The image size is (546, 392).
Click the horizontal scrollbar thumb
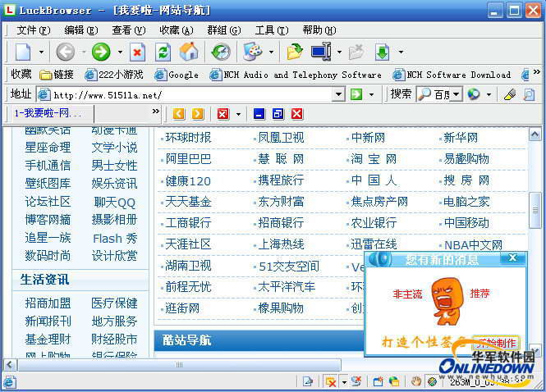pyautogui.click(x=179, y=365)
